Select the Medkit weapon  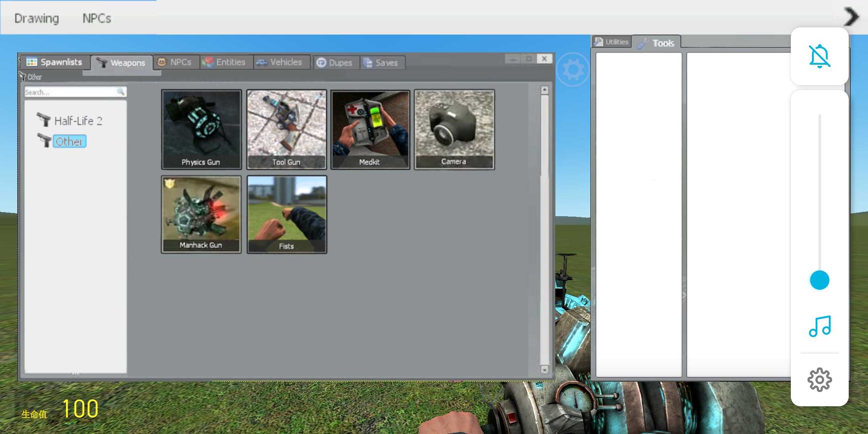click(370, 129)
